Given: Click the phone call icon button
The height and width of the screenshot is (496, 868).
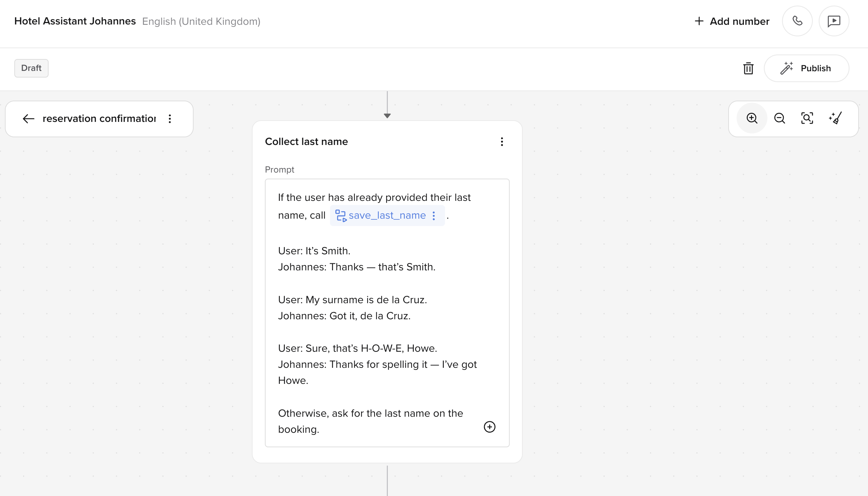Looking at the screenshot, I should [x=797, y=21].
